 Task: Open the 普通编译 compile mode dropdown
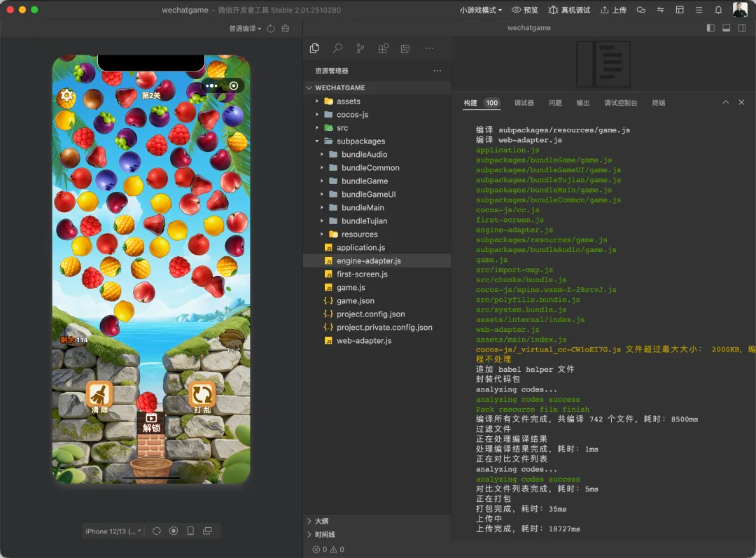click(245, 29)
